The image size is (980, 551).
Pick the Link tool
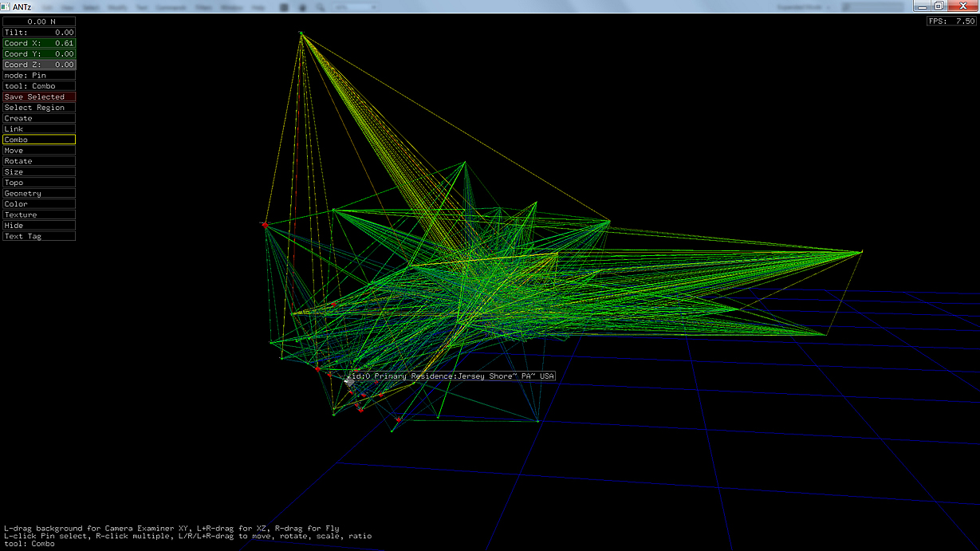tap(39, 129)
